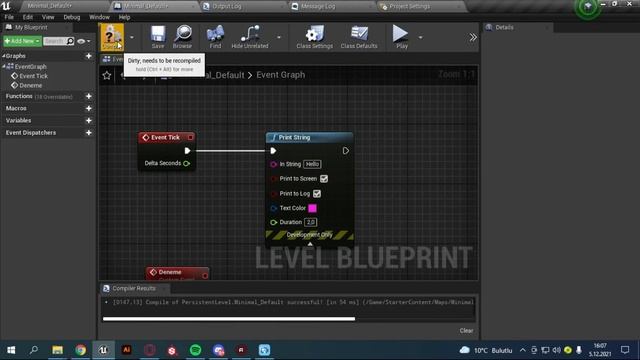Image resolution: width=640 pixels, height=360 pixels.
Task: Select Deneme in the graph tree
Action: coord(31,85)
